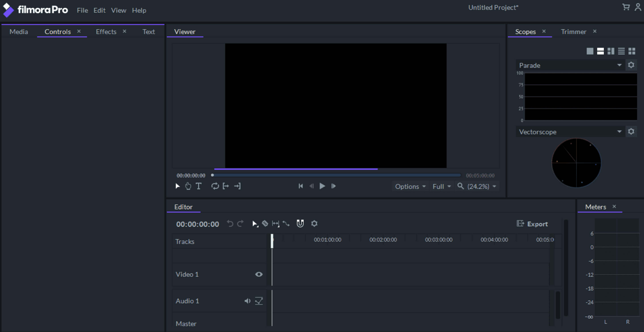The width and height of the screenshot is (644, 332).
Task: Select the Scopes tab
Action: [525, 32]
